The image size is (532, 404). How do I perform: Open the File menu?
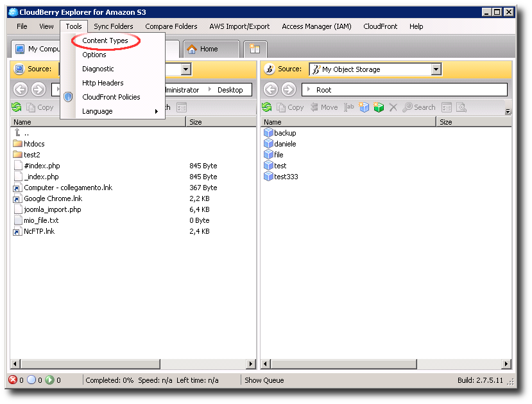22,26
